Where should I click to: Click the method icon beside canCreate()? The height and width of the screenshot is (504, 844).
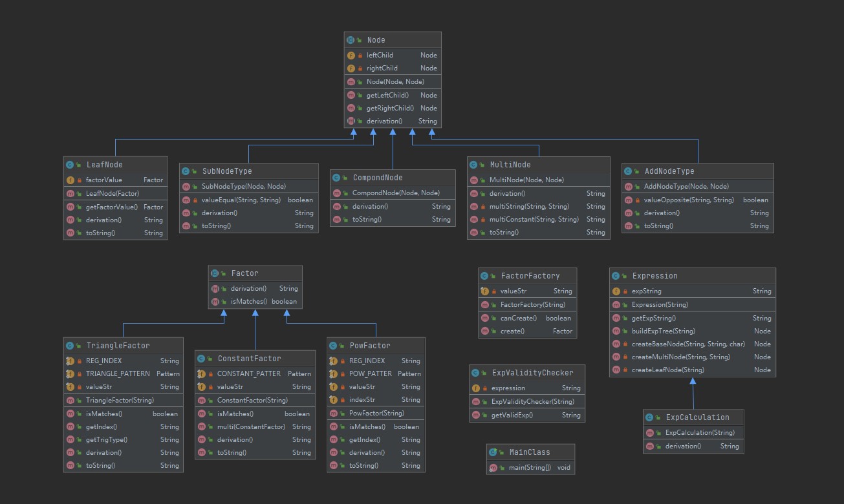tap(486, 318)
